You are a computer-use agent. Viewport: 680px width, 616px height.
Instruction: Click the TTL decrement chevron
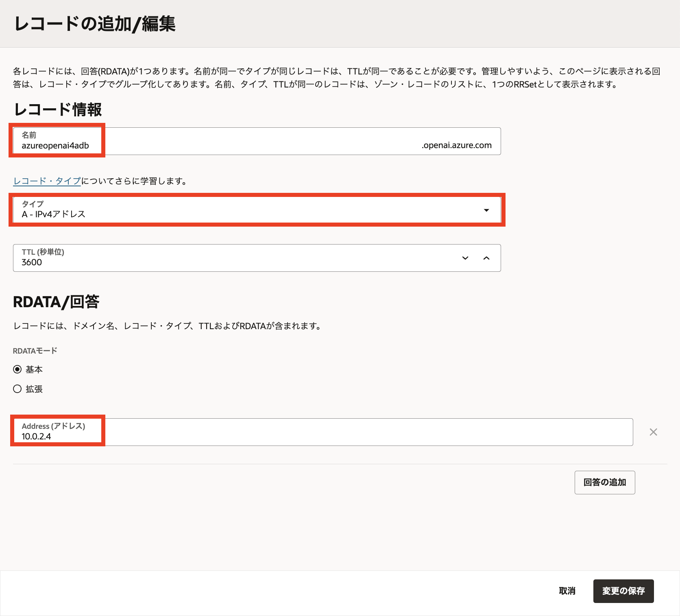(x=464, y=258)
